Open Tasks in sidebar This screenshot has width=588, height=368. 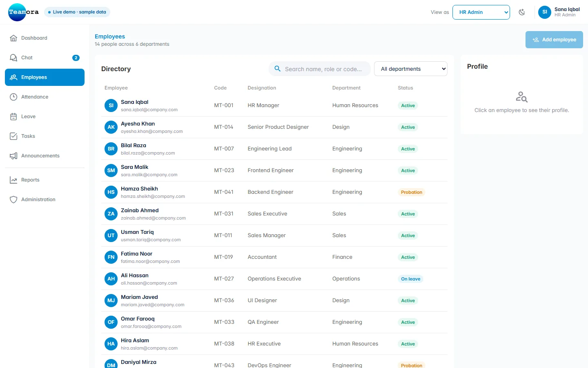45,136
